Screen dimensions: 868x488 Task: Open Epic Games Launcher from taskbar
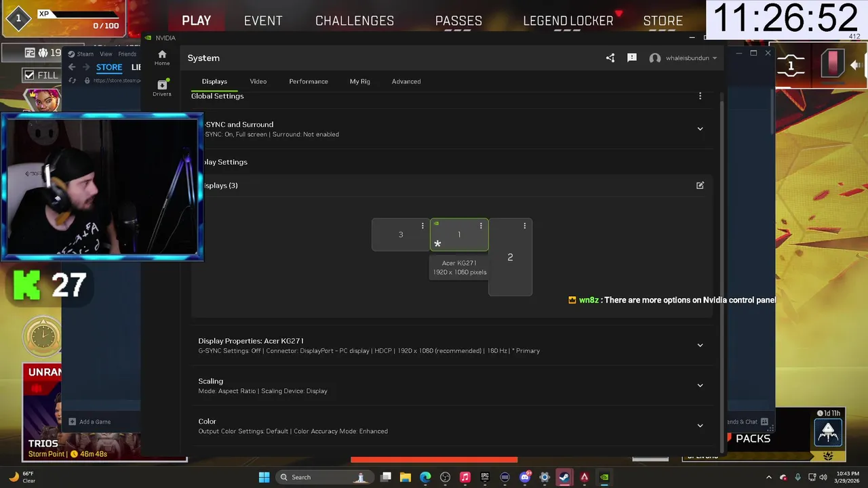[x=485, y=477]
